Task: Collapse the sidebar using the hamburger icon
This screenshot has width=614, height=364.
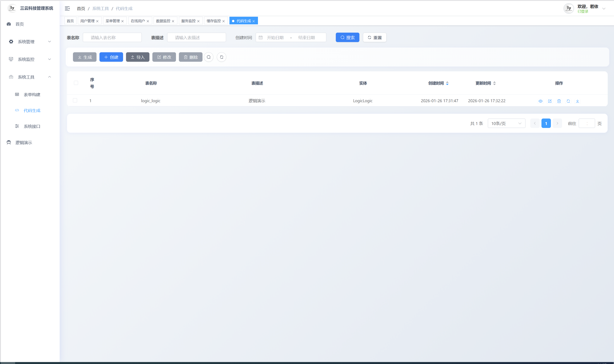Action: pos(67,9)
